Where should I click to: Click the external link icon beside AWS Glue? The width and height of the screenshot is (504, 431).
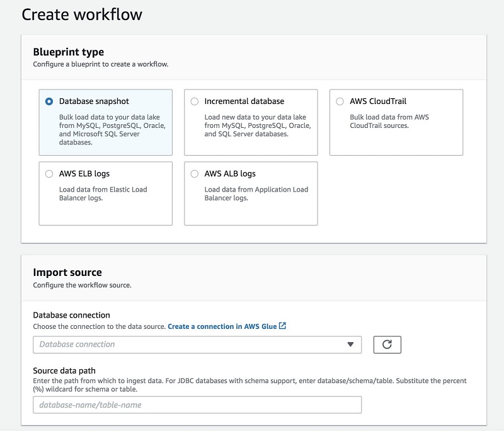tap(282, 326)
